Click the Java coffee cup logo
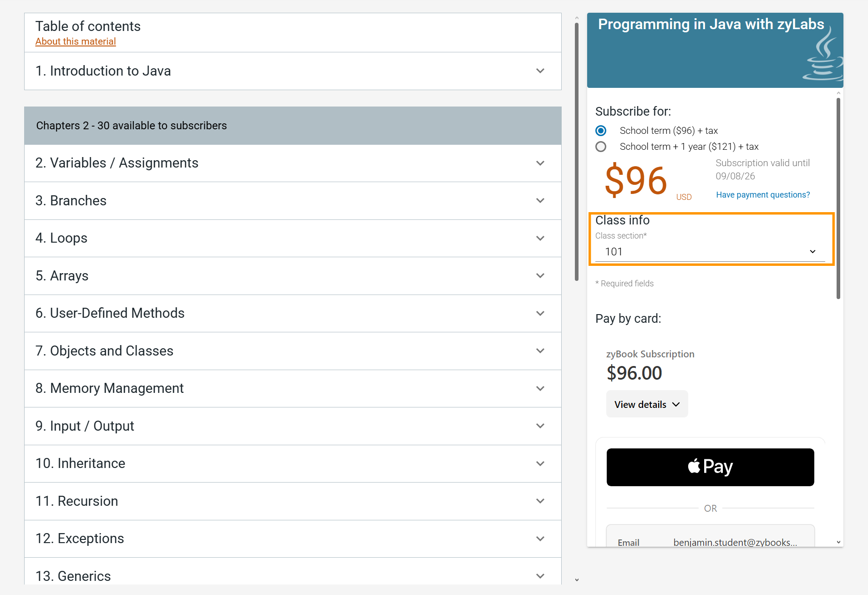Image resolution: width=868 pixels, height=595 pixels. coord(823,55)
